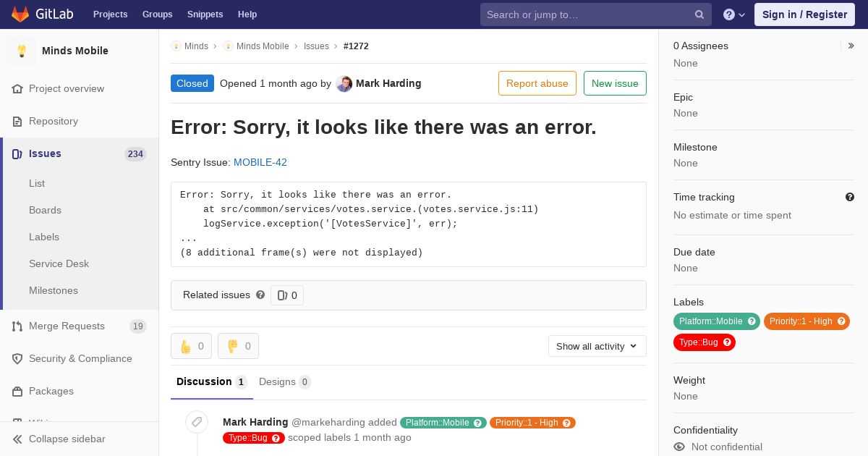Click the search magnifier icon
Image resolution: width=868 pixels, height=456 pixels.
tap(699, 14)
